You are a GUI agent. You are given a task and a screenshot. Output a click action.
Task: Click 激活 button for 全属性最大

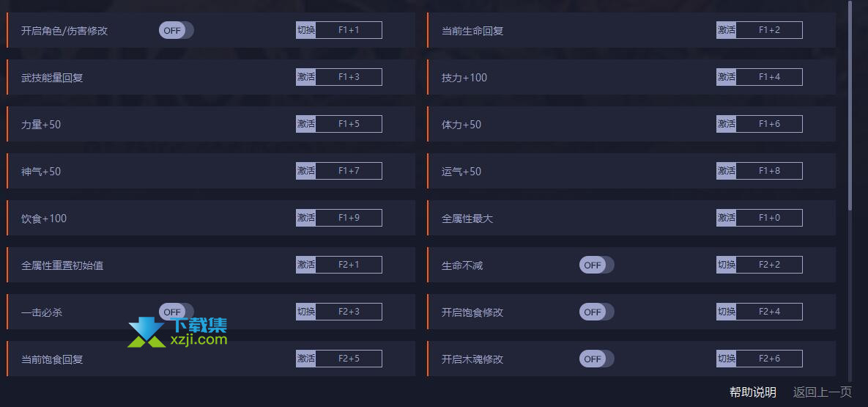(x=726, y=218)
